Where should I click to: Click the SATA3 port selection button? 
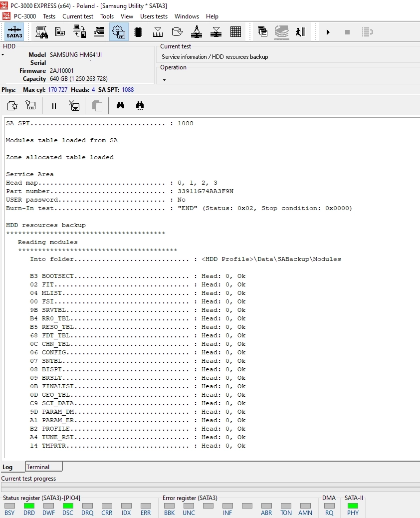point(14,32)
